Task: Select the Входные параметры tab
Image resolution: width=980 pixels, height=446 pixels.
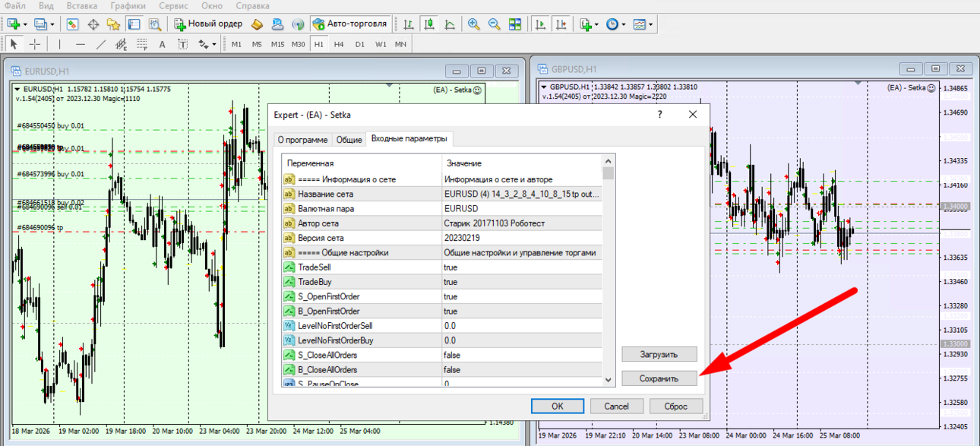Action: click(x=409, y=139)
